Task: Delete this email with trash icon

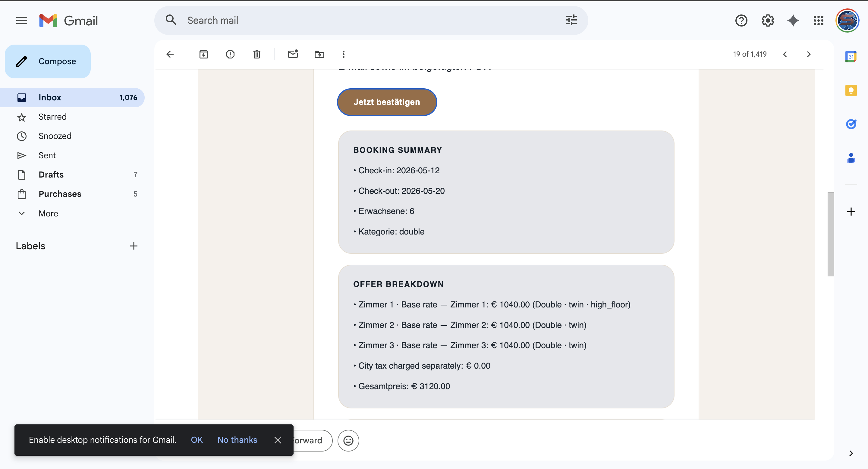Action: [x=257, y=54]
